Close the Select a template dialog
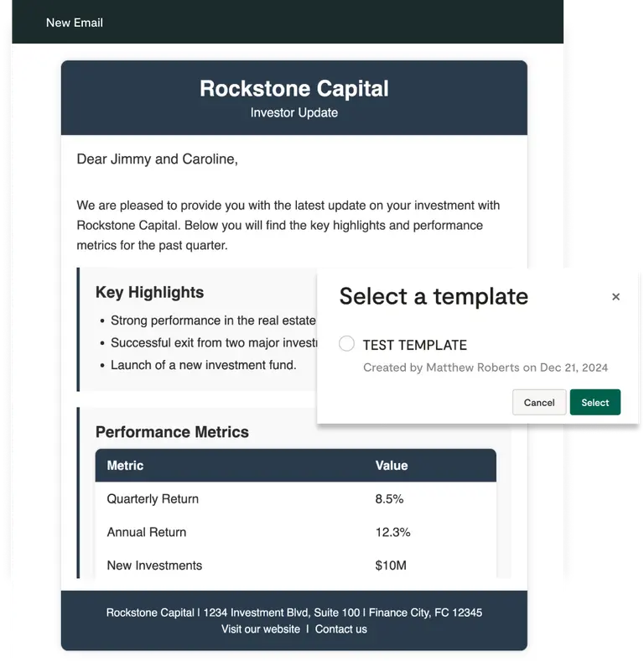The height and width of the screenshot is (662, 644). click(x=615, y=297)
